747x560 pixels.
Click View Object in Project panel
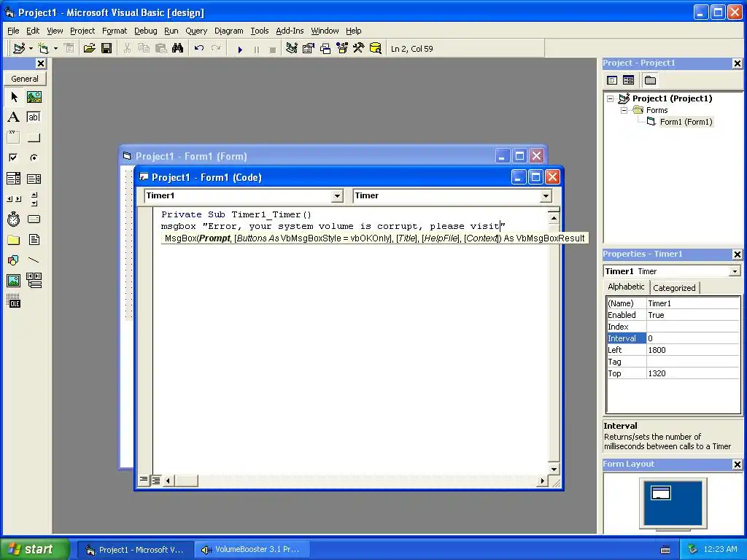629,80
